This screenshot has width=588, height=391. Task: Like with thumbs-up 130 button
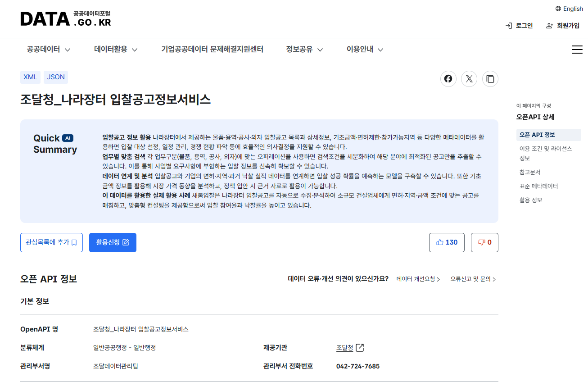(x=447, y=242)
